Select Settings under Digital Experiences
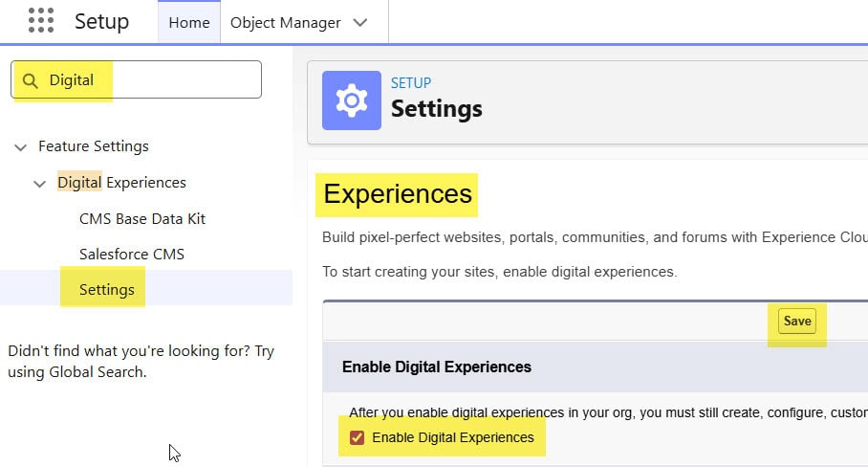Image resolution: width=868 pixels, height=467 pixels. tap(107, 290)
